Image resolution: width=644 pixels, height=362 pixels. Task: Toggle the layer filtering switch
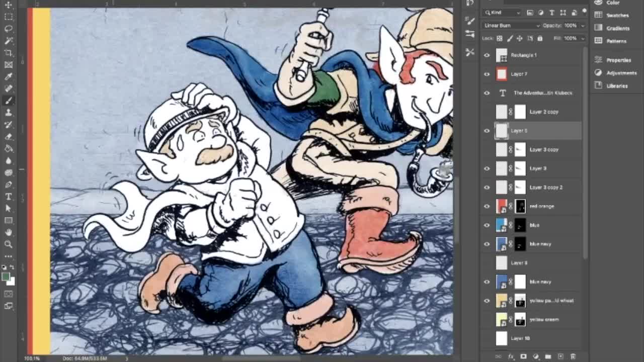coord(584,12)
